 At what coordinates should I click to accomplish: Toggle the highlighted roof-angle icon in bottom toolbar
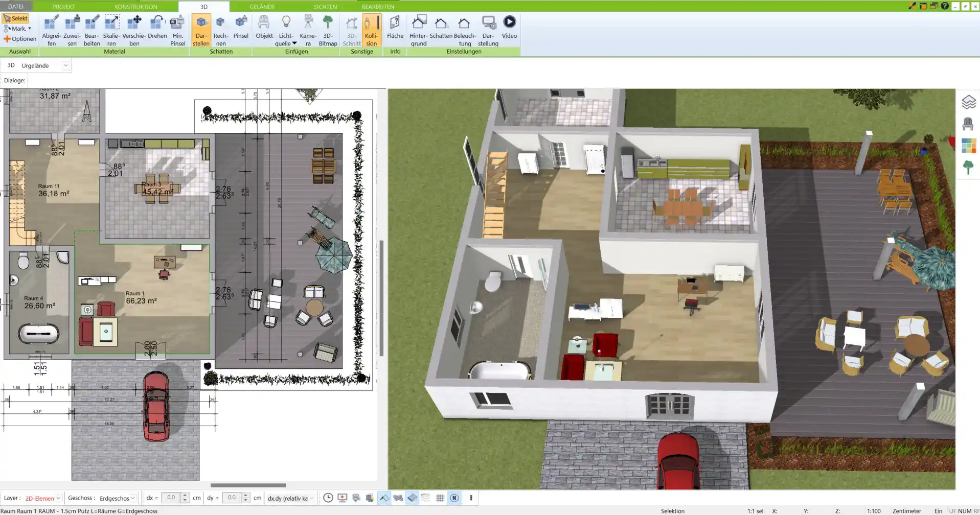384,498
